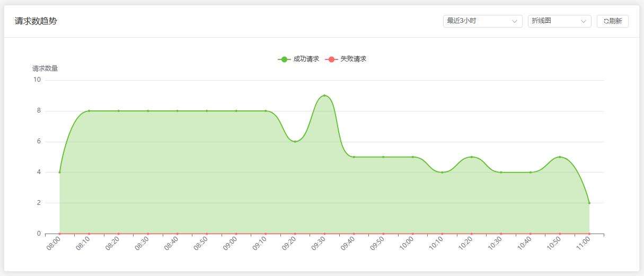Click the refresh icon inside 刷新 button
The width and height of the screenshot is (644, 276).
pos(606,21)
